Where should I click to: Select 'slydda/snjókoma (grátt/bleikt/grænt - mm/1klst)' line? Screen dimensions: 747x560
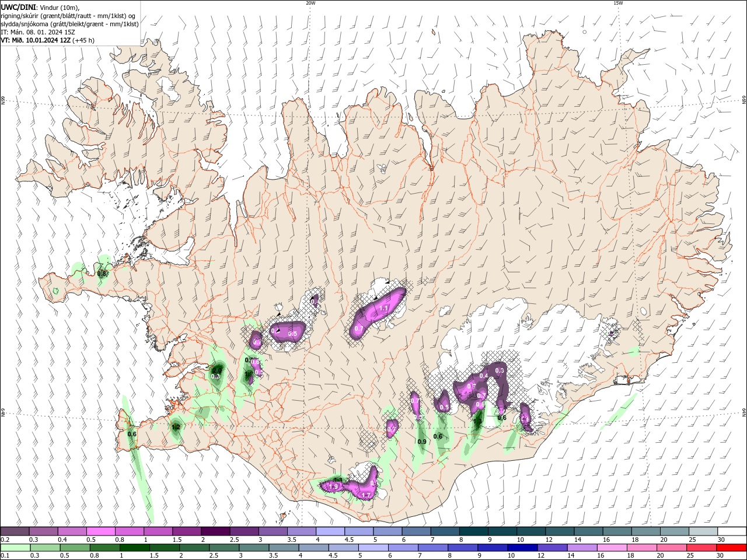click(x=69, y=24)
